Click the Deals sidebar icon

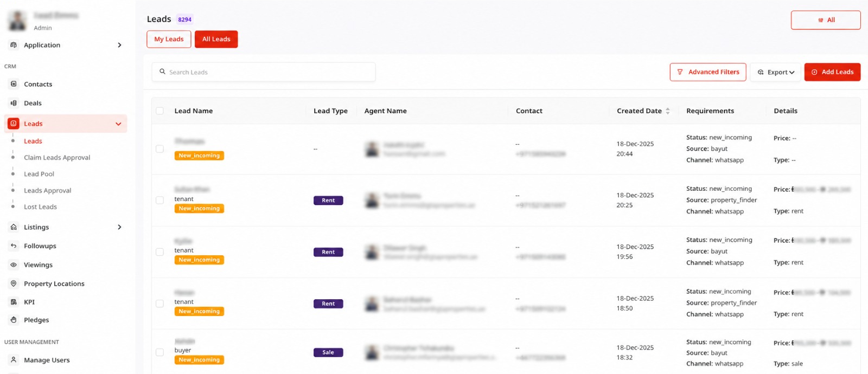coord(14,103)
